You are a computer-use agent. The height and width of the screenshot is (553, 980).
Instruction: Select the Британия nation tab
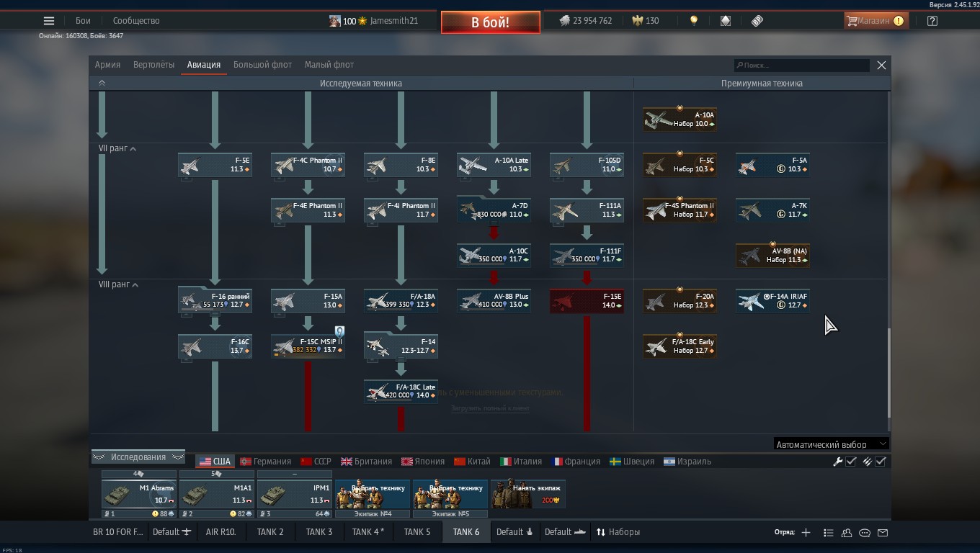coord(366,462)
